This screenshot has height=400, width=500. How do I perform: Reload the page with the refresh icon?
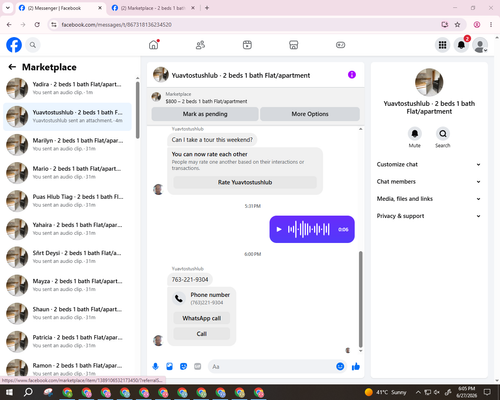tap(37, 25)
